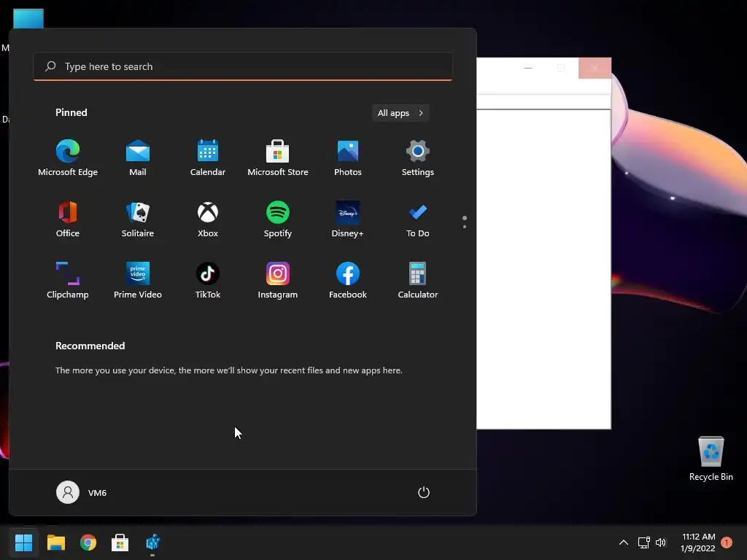Screen dimensions: 747x560
Task: Launch the Office app
Action: 68,219
